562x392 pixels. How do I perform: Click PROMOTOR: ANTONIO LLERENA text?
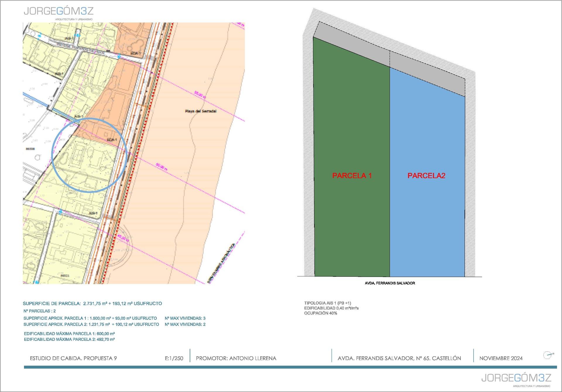point(236,358)
